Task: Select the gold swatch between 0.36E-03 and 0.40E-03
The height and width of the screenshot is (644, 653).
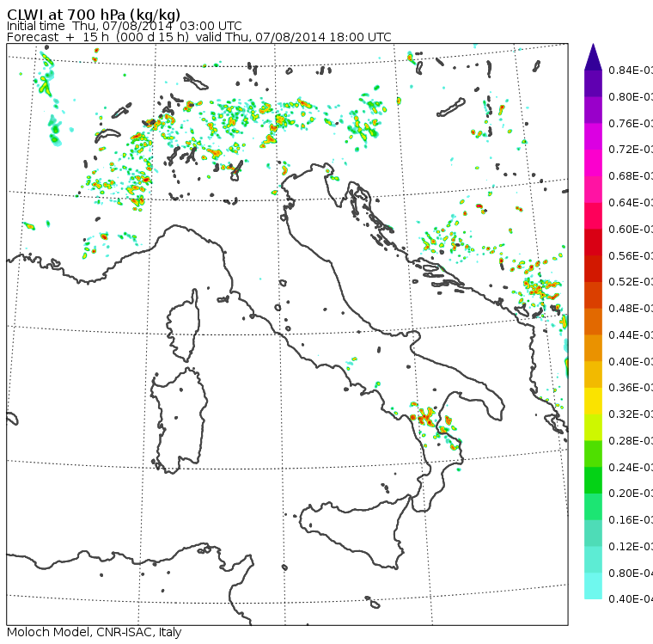Action: point(593,375)
